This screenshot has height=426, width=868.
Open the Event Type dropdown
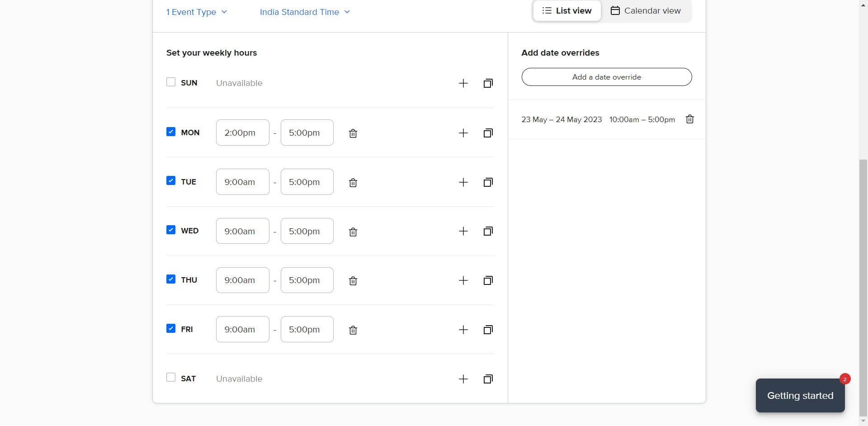tap(197, 12)
